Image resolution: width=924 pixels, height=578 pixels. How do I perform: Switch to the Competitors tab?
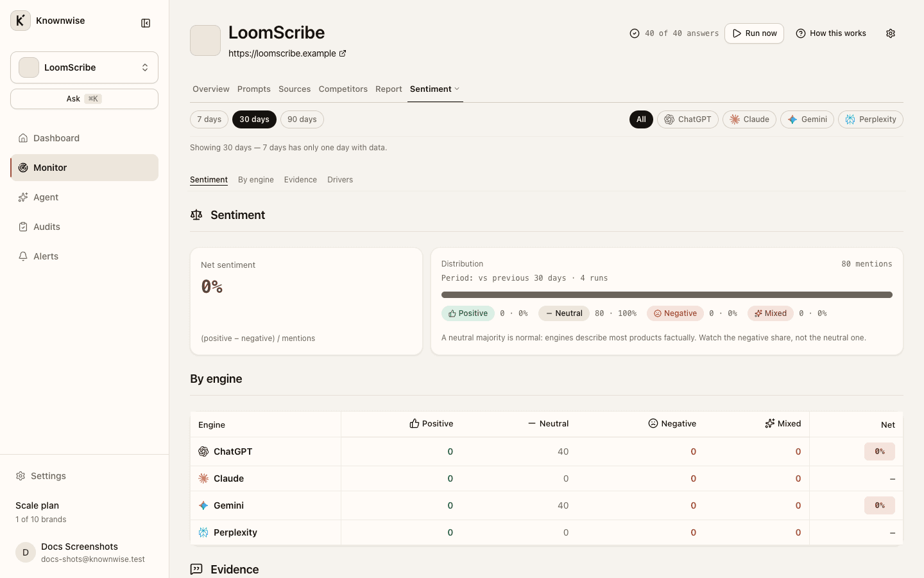click(x=343, y=89)
